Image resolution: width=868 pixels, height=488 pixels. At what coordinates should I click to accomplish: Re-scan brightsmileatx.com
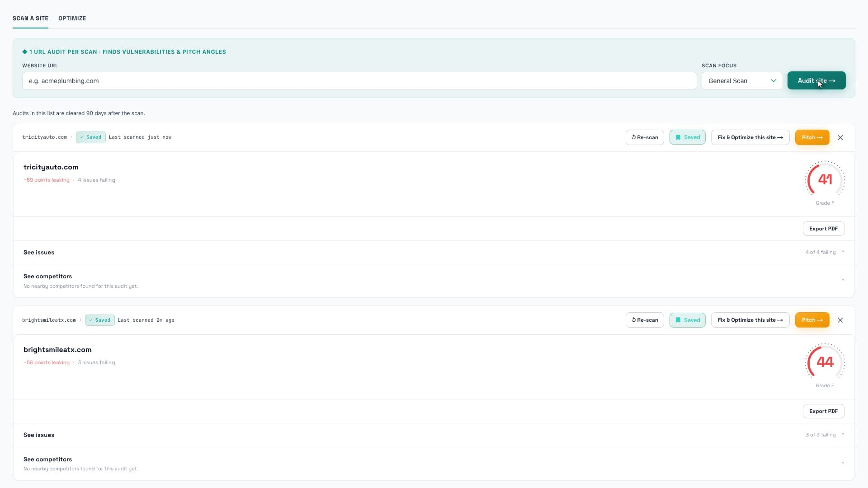pyautogui.click(x=645, y=320)
